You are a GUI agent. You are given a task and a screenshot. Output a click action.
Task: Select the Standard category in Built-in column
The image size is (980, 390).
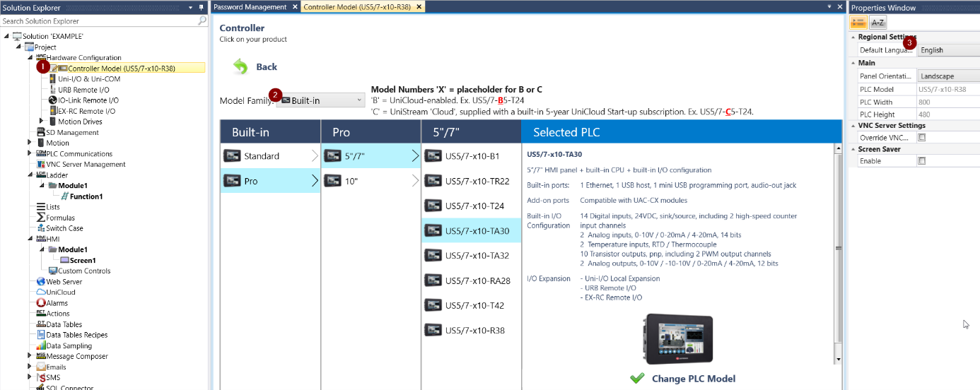(x=270, y=156)
